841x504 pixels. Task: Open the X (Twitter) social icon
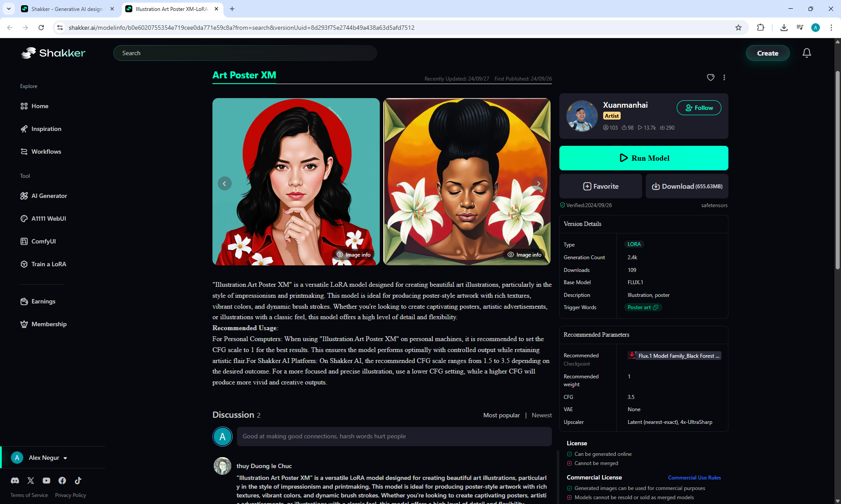31,480
